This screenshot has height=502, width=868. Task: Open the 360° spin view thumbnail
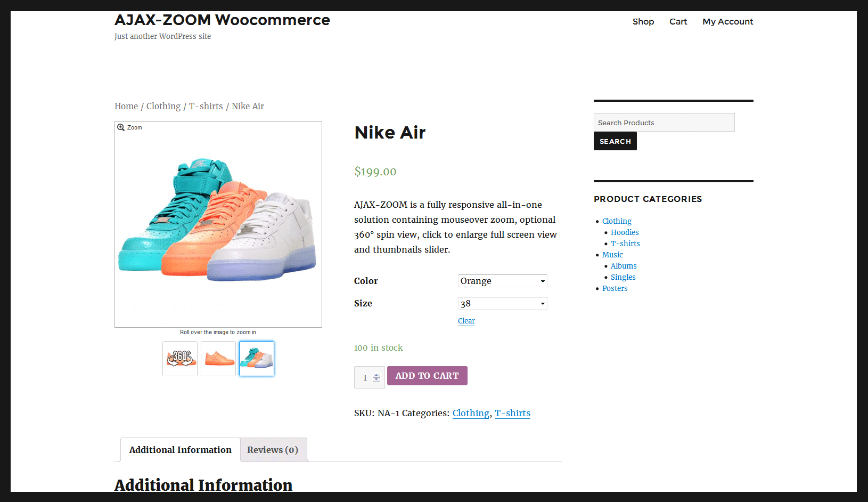180,359
